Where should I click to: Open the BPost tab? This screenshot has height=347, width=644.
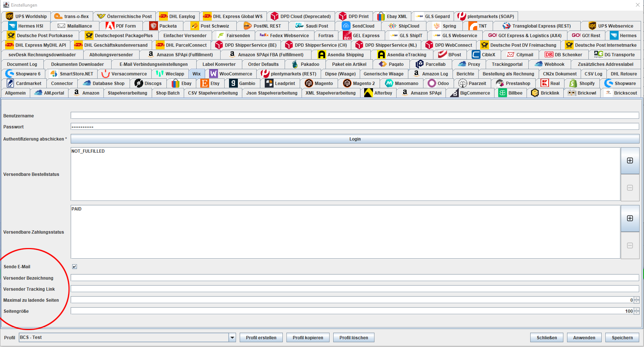450,54
